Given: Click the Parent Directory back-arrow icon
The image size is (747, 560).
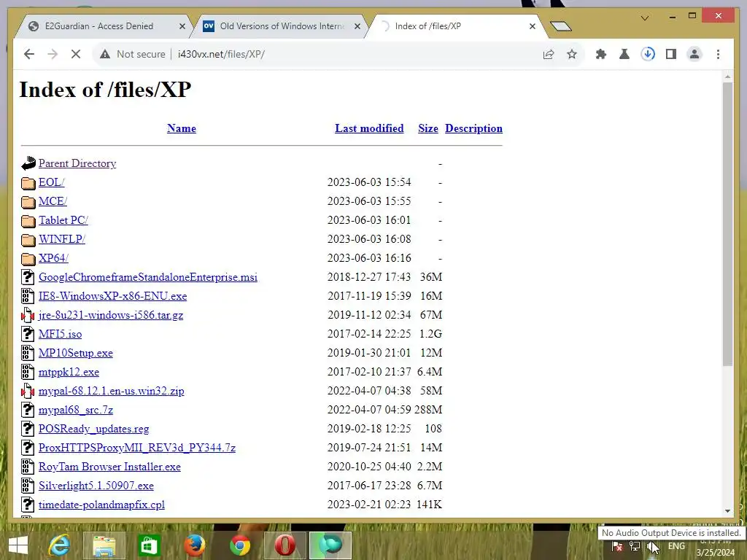Looking at the screenshot, I should coord(28,163).
